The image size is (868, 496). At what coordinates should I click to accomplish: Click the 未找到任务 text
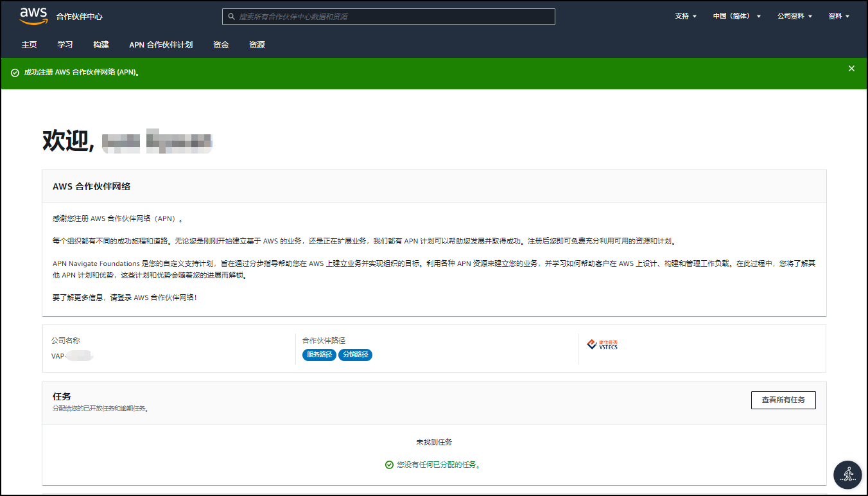point(434,442)
